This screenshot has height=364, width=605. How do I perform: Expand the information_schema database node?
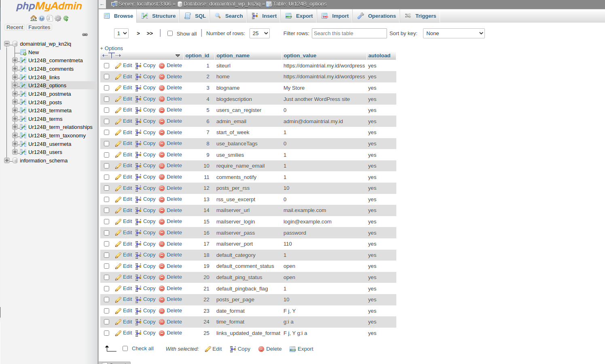6,160
